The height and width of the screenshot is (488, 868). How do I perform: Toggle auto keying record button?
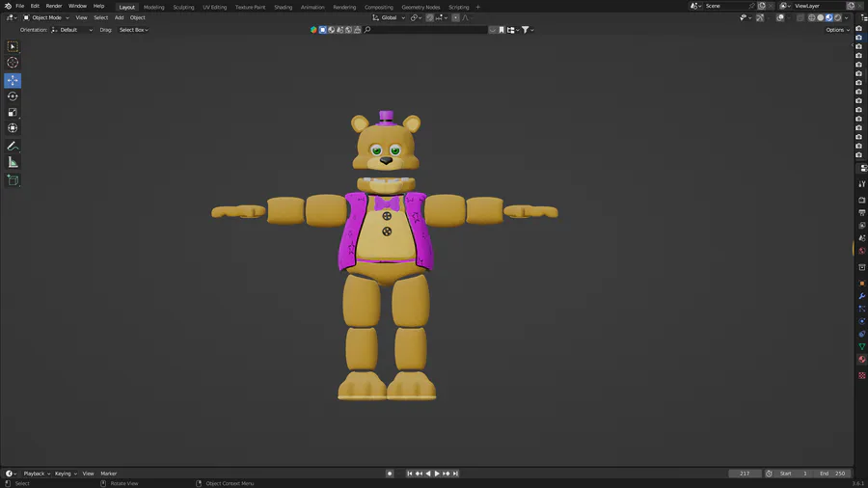tap(390, 474)
